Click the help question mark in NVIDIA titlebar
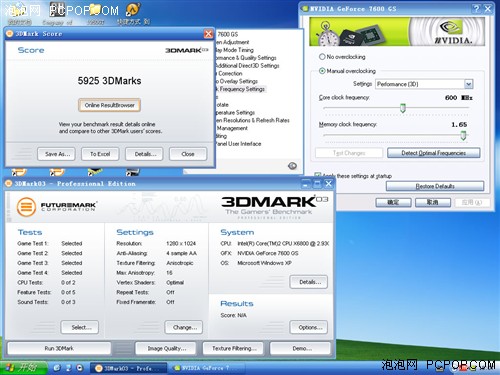 (477, 9)
